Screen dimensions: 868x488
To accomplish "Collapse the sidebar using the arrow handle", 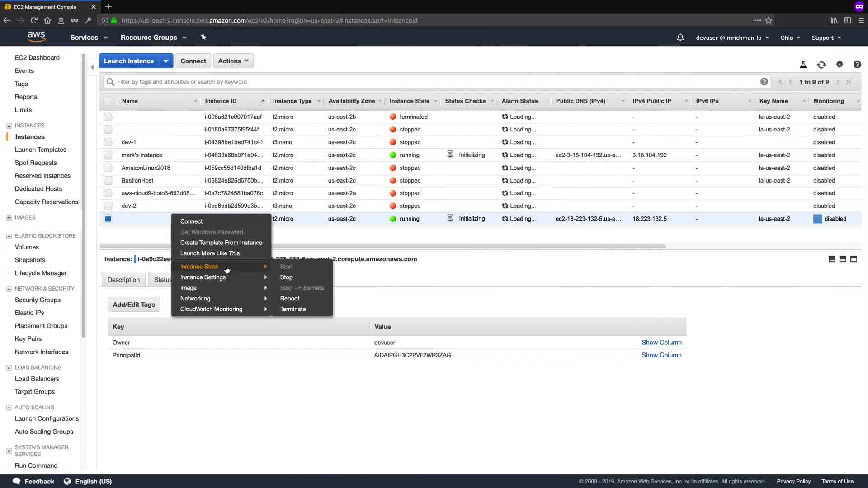I will pyautogui.click(x=92, y=67).
